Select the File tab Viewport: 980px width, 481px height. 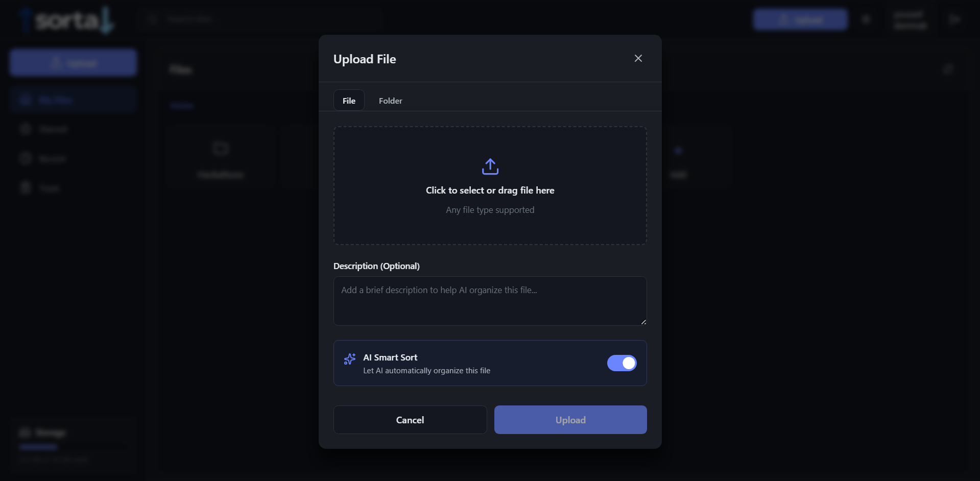click(349, 101)
